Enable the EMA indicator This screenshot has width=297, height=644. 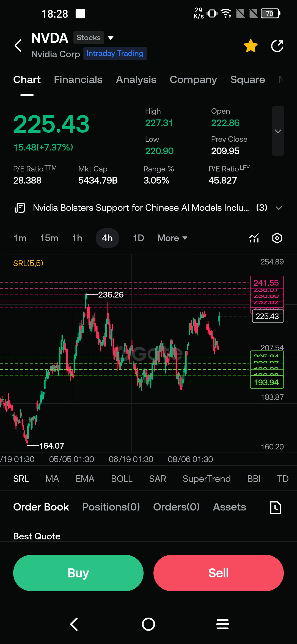click(85, 479)
